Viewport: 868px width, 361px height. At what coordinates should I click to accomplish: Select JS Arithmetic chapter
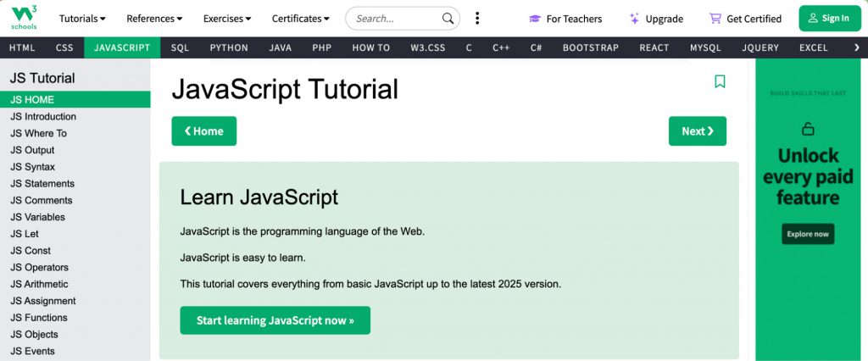75,284
